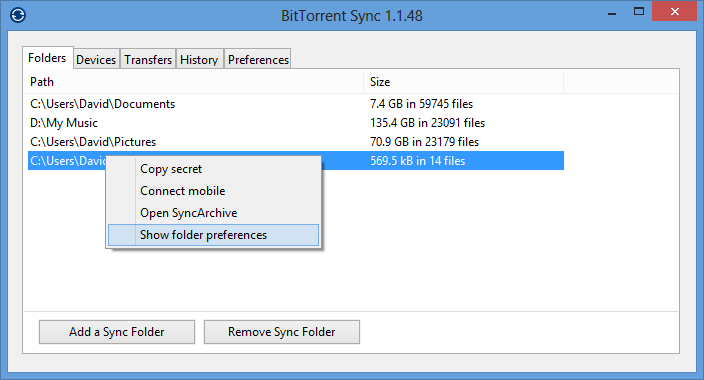This screenshot has width=704, height=380.
Task: Close the BitTorrent Sync window
Action: [674, 12]
